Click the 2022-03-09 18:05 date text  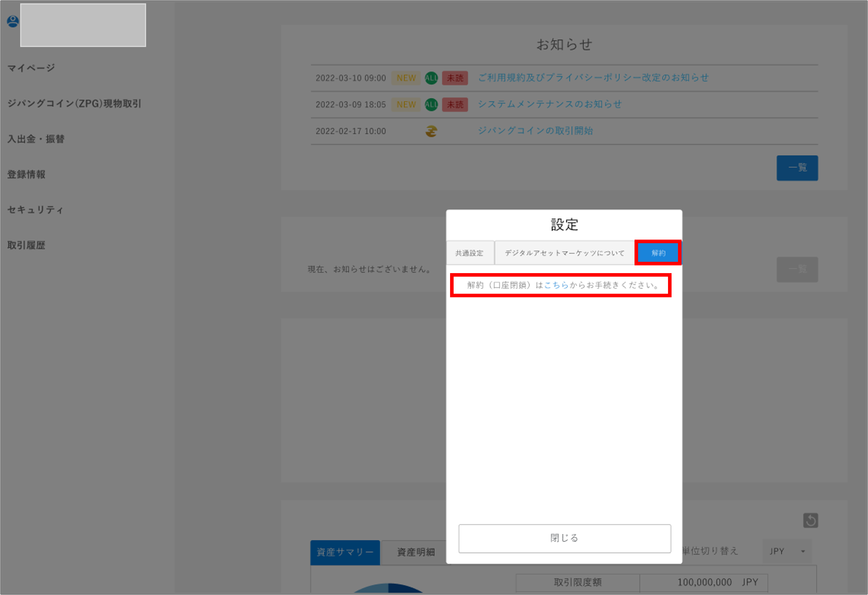click(350, 105)
